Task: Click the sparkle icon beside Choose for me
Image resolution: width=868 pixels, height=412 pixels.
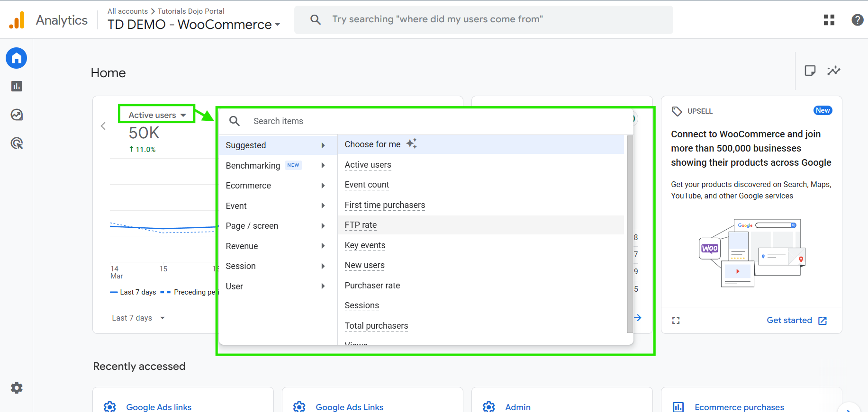Action: (x=412, y=143)
